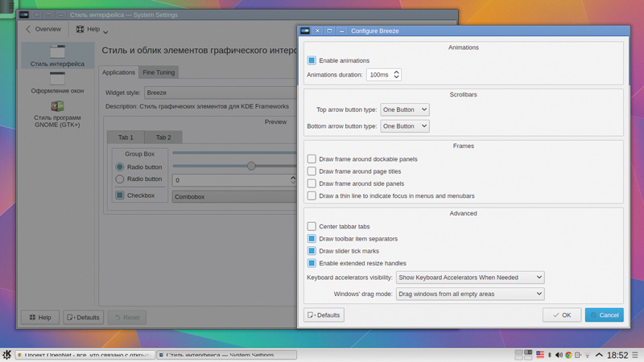This screenshot has width=644, height=362.
Task: Select first Radio button in preview
Action: [x=119, y=167]
